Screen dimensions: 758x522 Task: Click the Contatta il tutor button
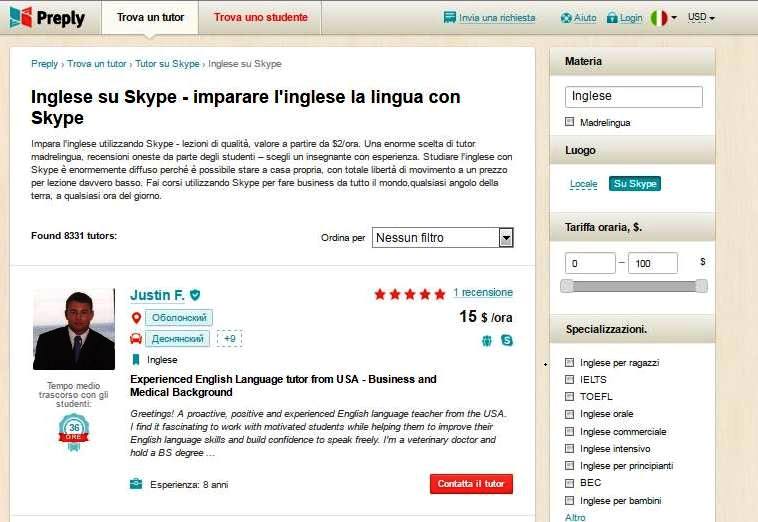point(471,484)
